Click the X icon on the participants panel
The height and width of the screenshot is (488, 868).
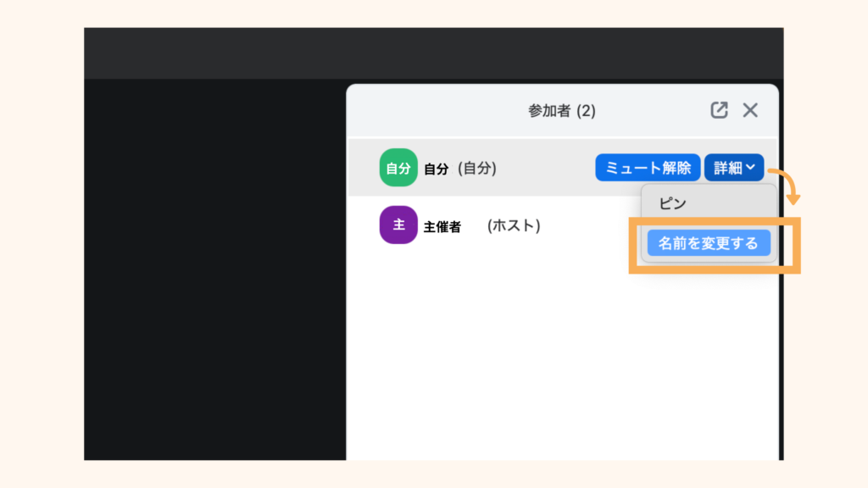coord(750,110)
